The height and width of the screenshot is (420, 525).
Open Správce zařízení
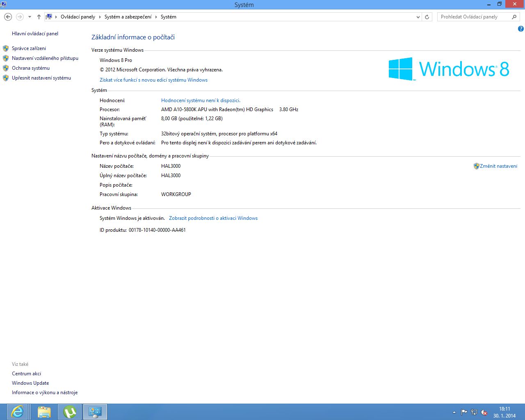tap(29, 48)
